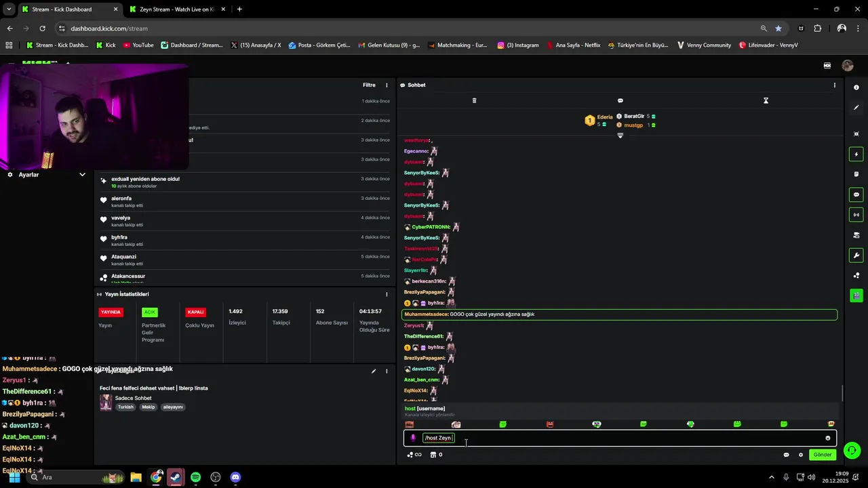Open a new browser tab
Screen dimensions: 868x488
pos(239,9)
